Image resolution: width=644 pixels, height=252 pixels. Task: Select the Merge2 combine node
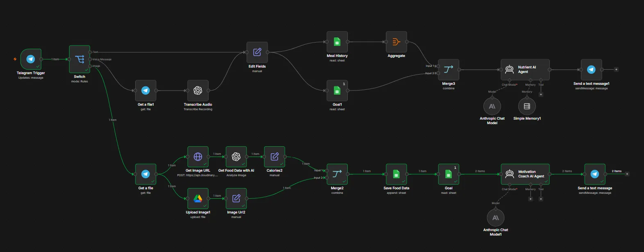coord(337,174)
